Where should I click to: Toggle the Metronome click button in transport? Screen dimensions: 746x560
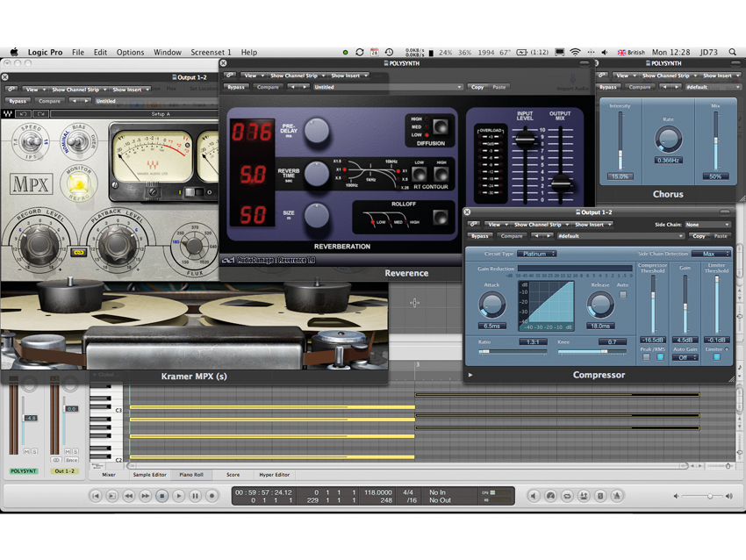point(617,496)
